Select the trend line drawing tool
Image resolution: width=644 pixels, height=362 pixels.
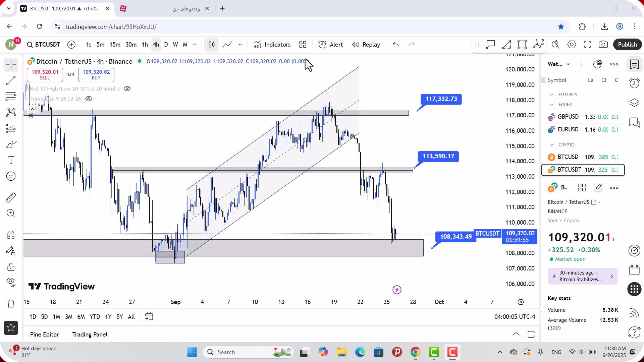(11, 80)
